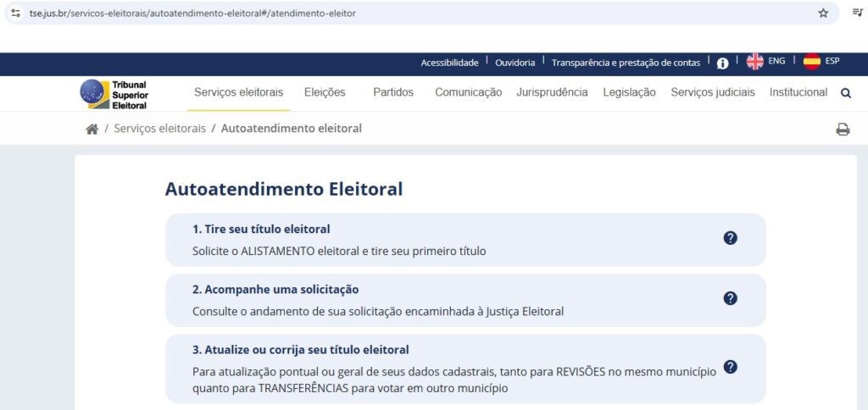Open the Tribunal Superior Eleitoral logo

(114, 94)
